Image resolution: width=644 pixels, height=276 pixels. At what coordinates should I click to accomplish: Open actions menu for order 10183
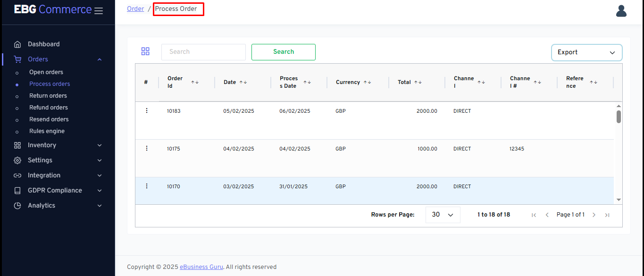click(x=147, y=110)
